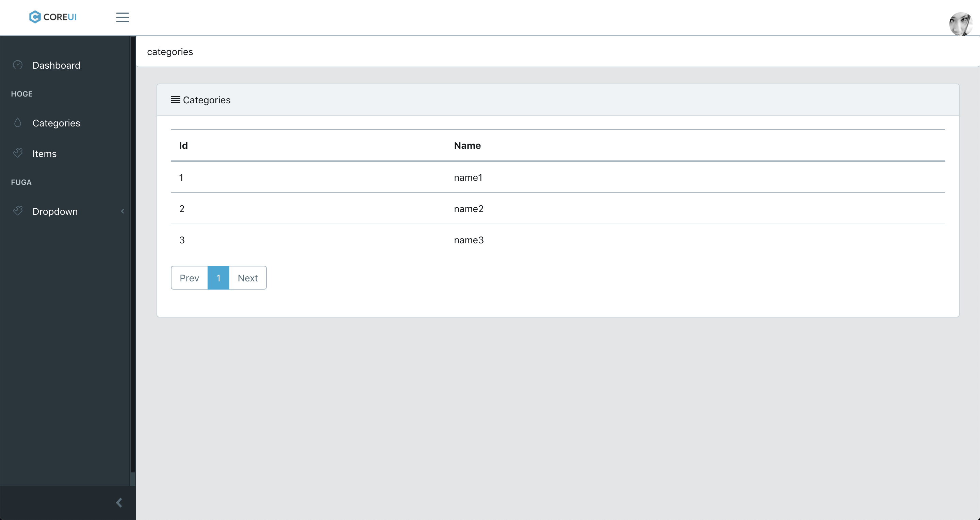This screenshot has height=520, width=980.
Task: Toggle the Items sidebar visibility
Action: (x=45, y=154)
